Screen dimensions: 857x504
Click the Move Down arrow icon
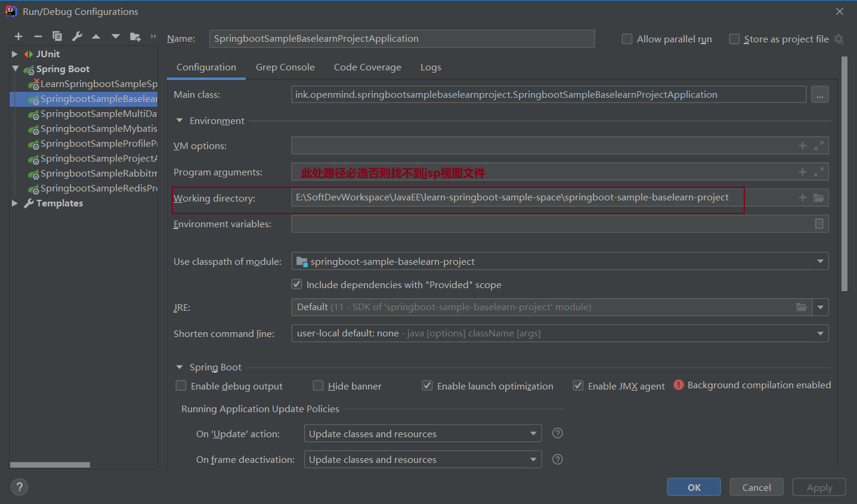116,37
